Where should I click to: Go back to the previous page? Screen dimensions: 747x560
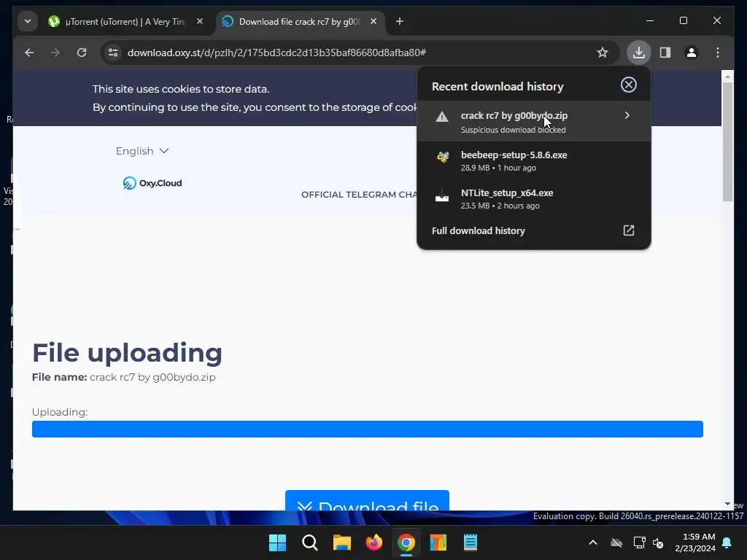pyautogui.click(x=29, y=52)
